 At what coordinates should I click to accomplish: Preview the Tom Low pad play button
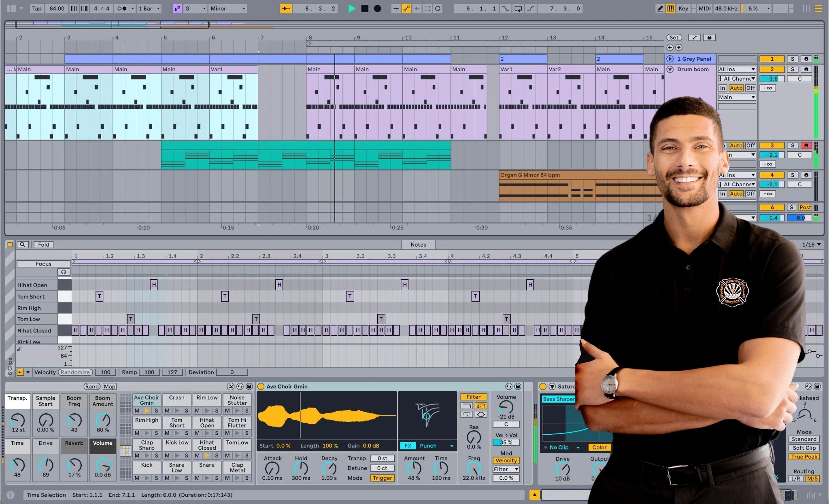[x=237, y=455]
